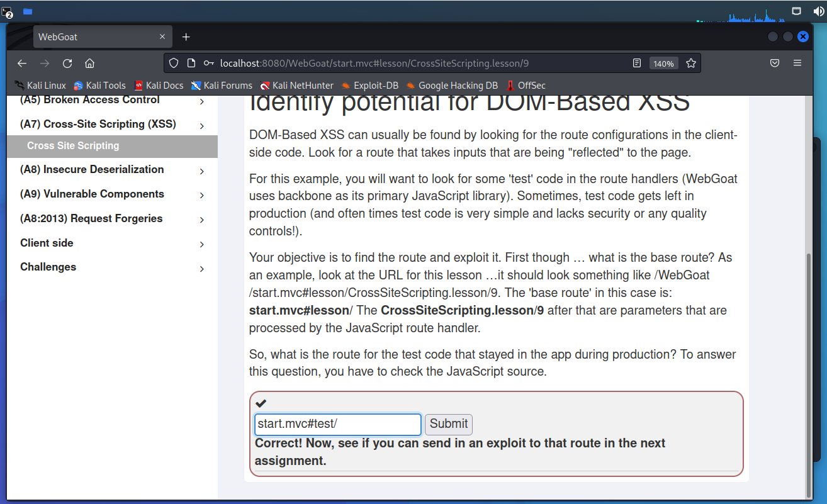Click the 140% zoom level indicator
827x504 pixels.
coord(663,64)
